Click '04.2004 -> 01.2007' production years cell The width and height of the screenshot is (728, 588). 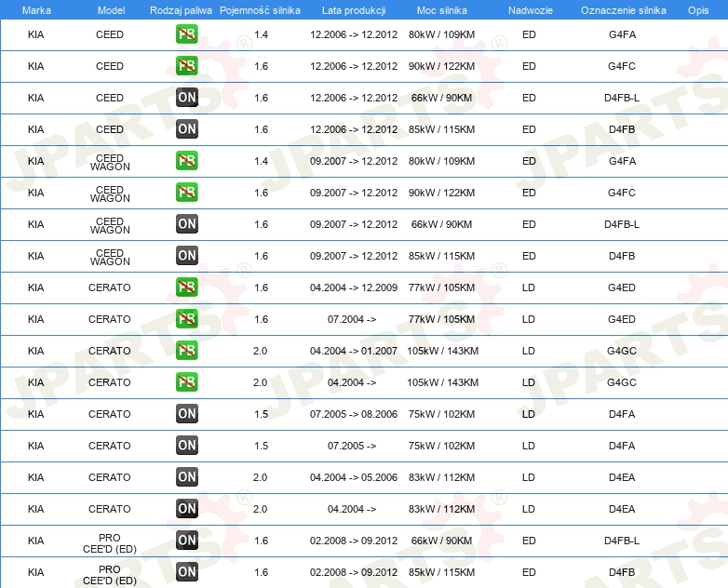[354, 351]
